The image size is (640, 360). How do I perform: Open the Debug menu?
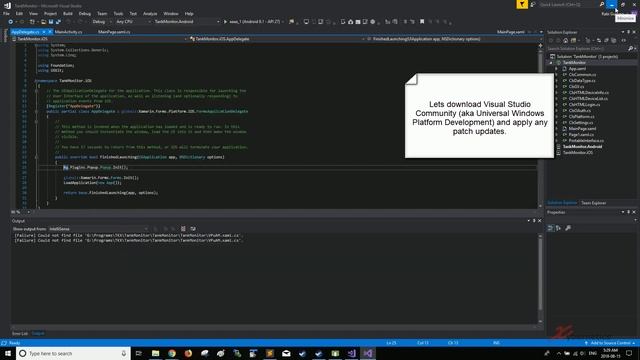(85, 13)
